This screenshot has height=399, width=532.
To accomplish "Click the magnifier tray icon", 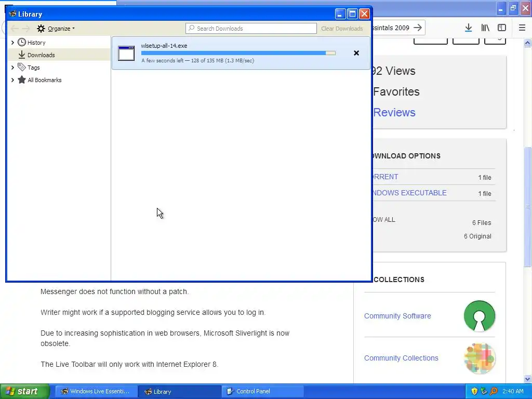I will (494, 391).
